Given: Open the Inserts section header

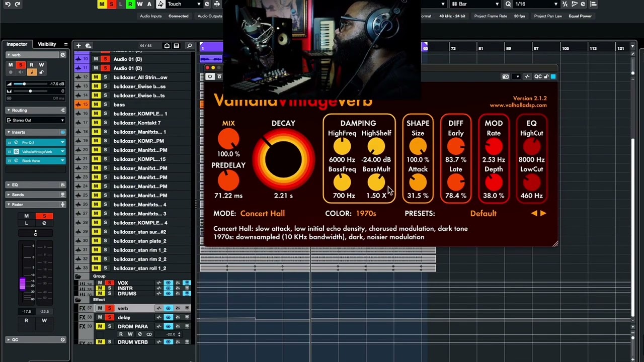Looking at the screenshot, I should 35,132.
